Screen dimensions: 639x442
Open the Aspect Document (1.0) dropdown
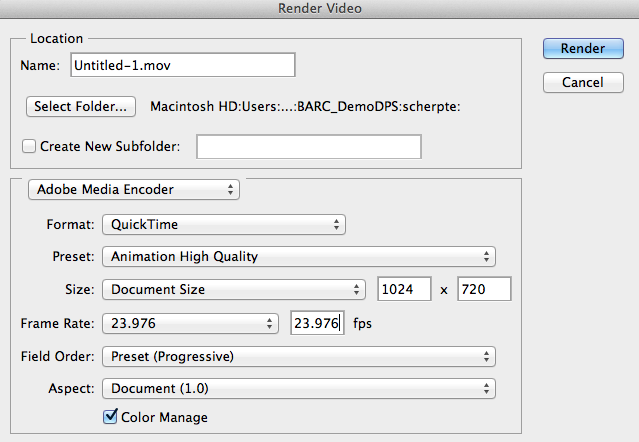coord(299,388)
